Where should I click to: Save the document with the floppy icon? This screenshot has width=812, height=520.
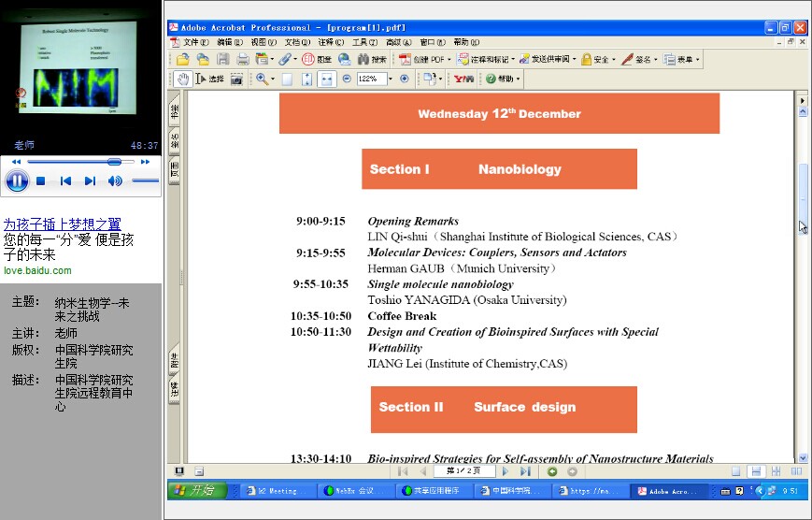(222, 60)
